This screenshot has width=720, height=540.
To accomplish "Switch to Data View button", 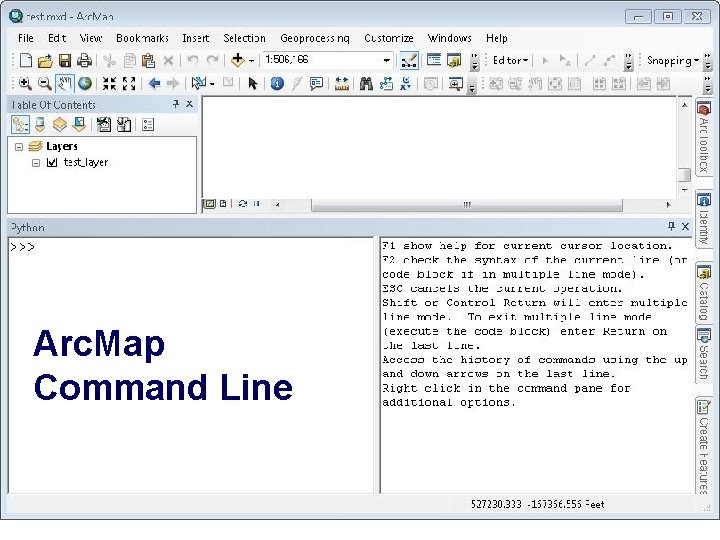I will pyautogui.click(x=209, y=204).
